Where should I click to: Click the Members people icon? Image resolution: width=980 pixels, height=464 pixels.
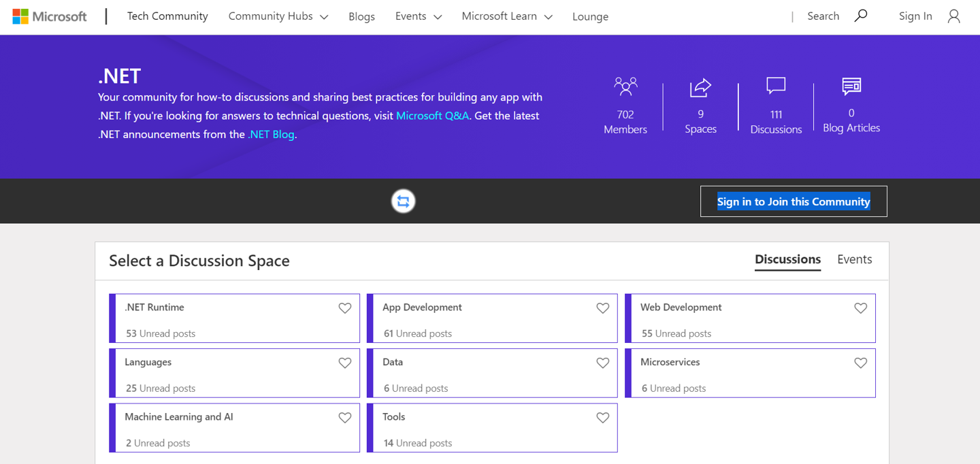point(625,86)
